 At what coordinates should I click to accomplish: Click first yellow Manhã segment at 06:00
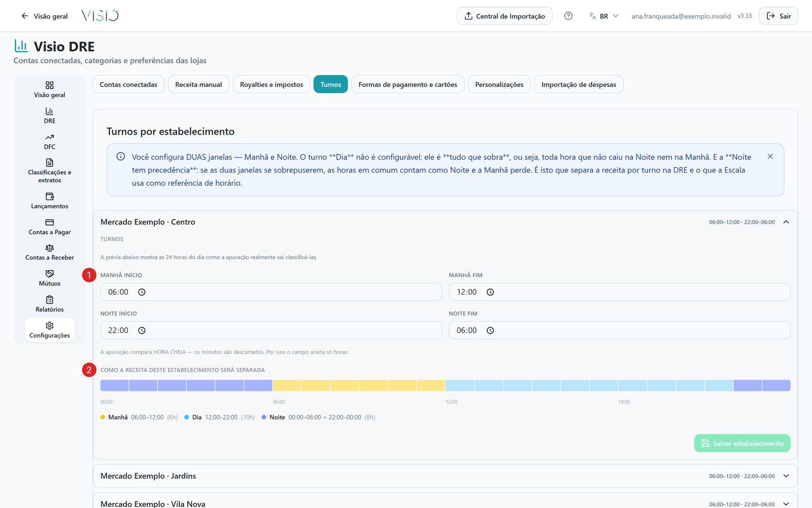tap(287, 386)
